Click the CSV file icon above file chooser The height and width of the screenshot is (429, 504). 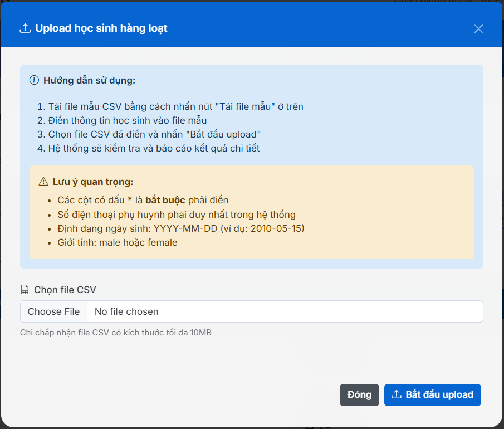pyautogui.click(x=25, y=290)
